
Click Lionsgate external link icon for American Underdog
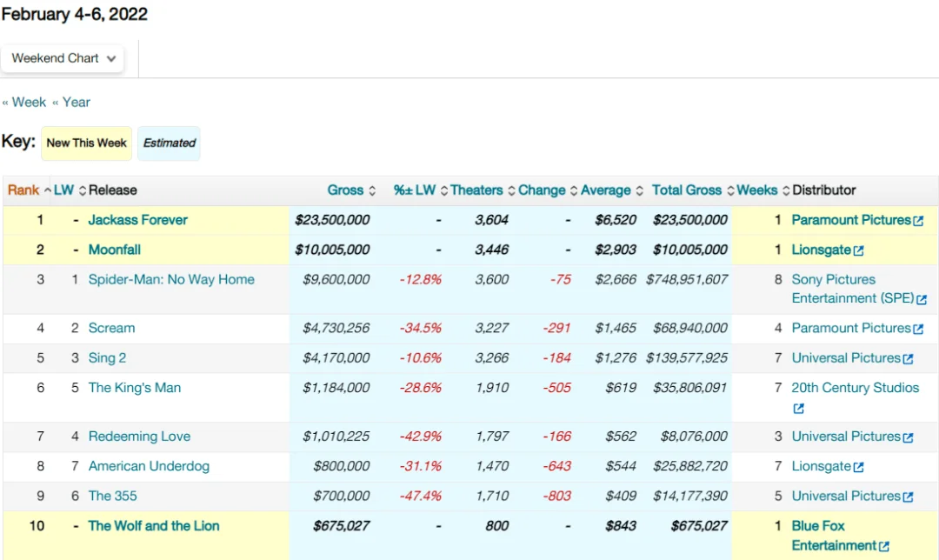tap(859, 466)
